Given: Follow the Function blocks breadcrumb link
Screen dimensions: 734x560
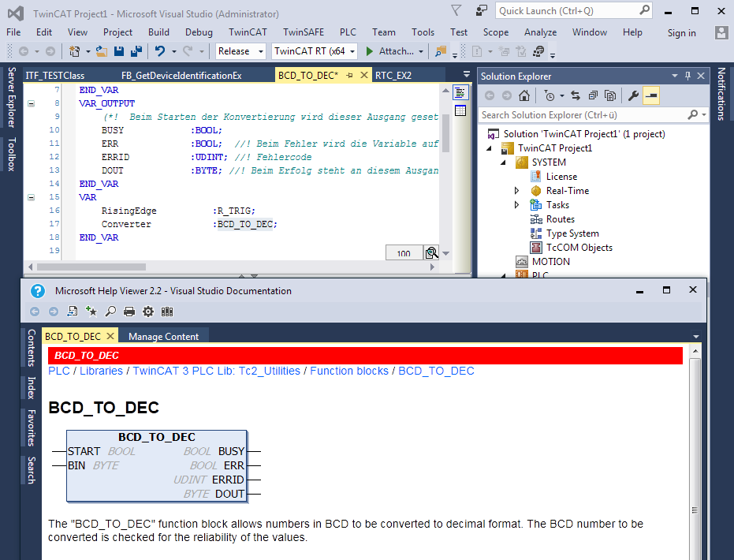Looking at the screenshot, I should click(x=349, y=371).
